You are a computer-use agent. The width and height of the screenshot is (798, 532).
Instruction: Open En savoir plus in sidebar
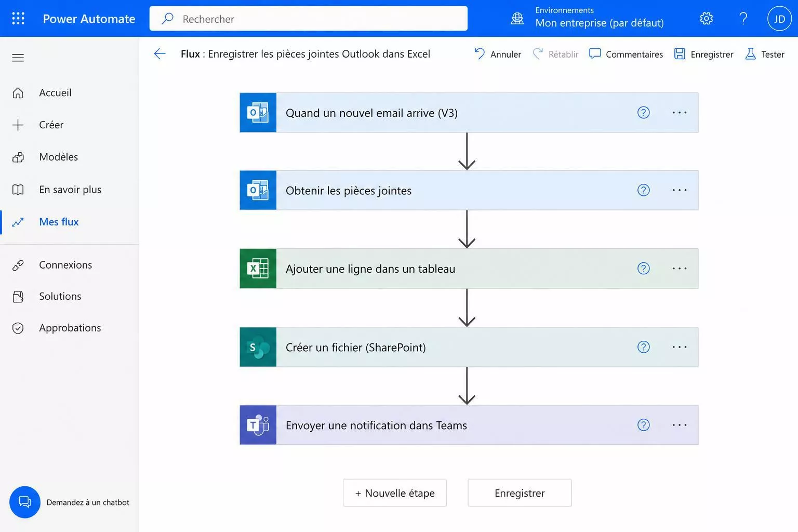pos(70,190)
